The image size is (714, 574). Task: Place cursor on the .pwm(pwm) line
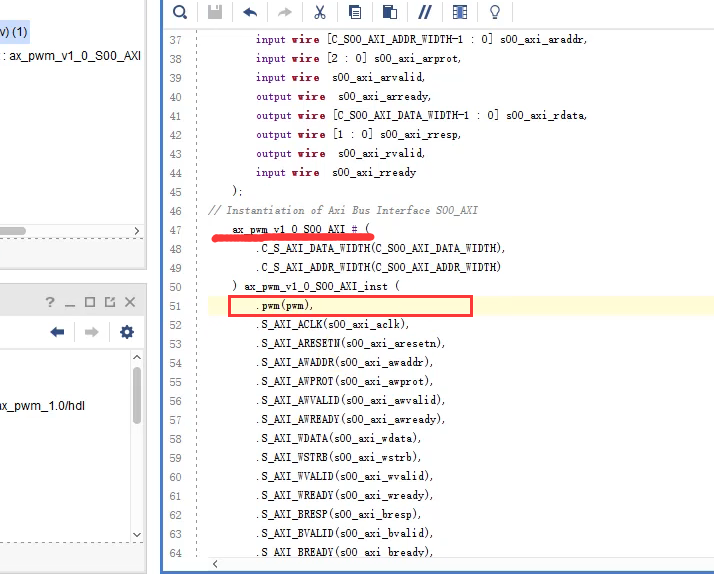(286, 305)
